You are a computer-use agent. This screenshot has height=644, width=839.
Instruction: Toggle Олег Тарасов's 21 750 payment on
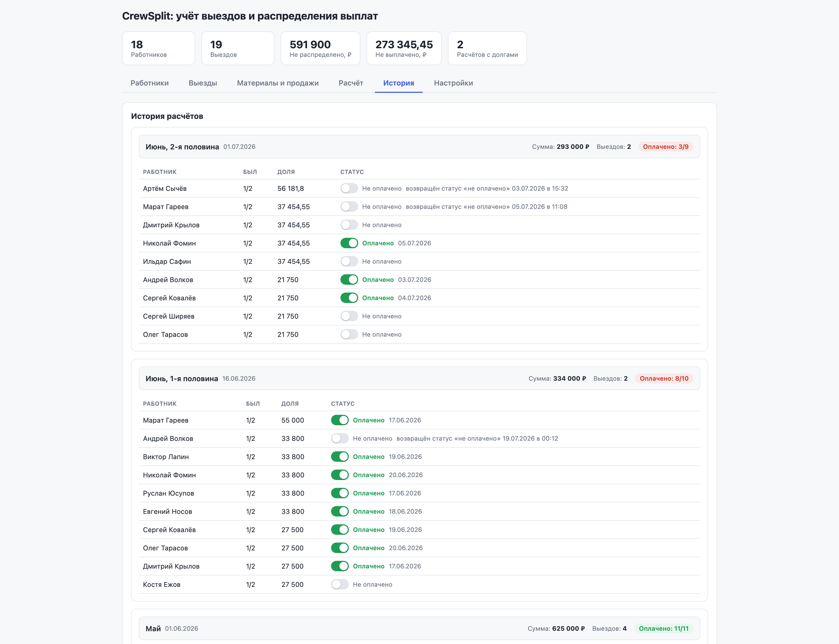coord(349,334)
